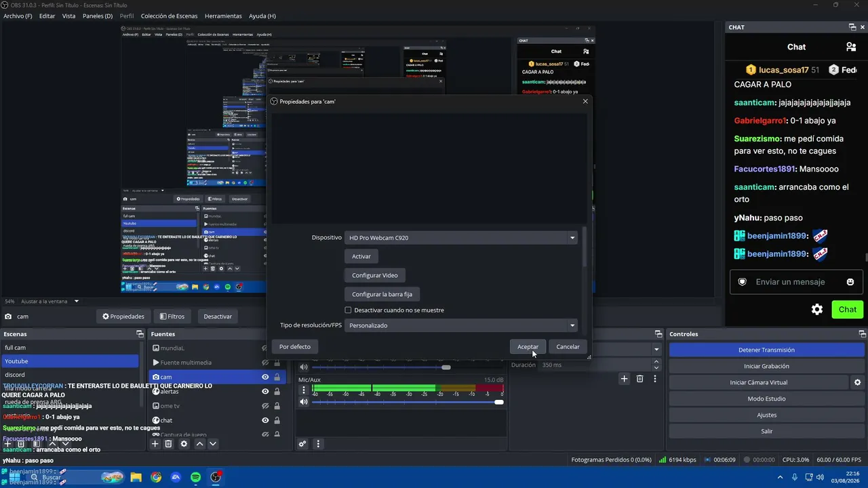
Task: Move selected source down in Fuentes
Action: [213, 444]
